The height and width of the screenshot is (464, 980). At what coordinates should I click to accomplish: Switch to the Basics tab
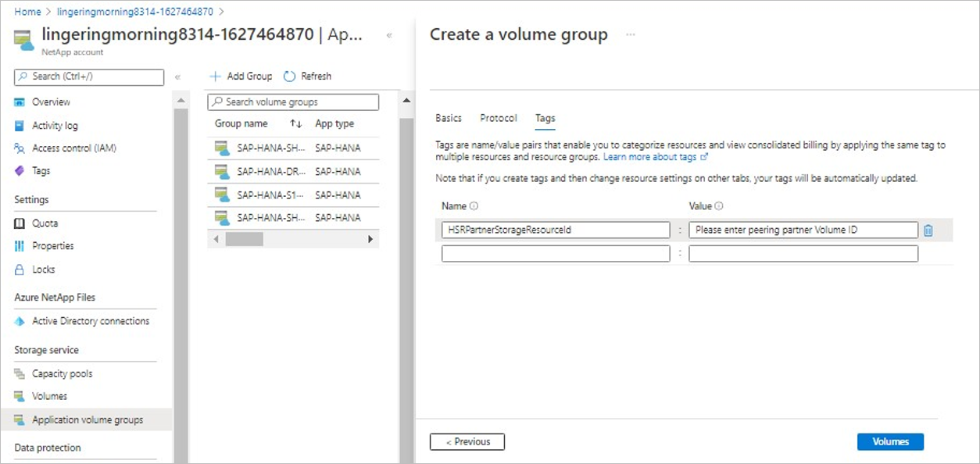pos(449,118)
